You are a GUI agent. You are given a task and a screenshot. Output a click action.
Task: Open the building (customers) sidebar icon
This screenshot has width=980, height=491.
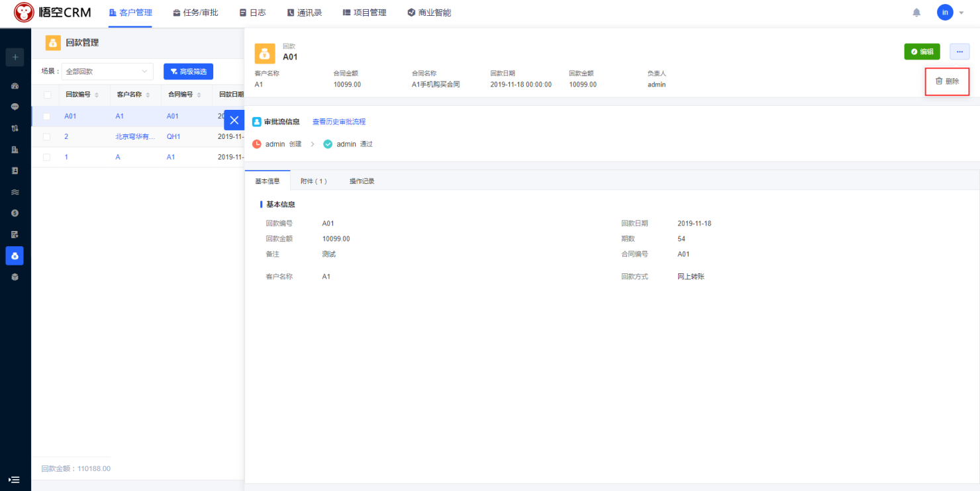click(15, 150)
